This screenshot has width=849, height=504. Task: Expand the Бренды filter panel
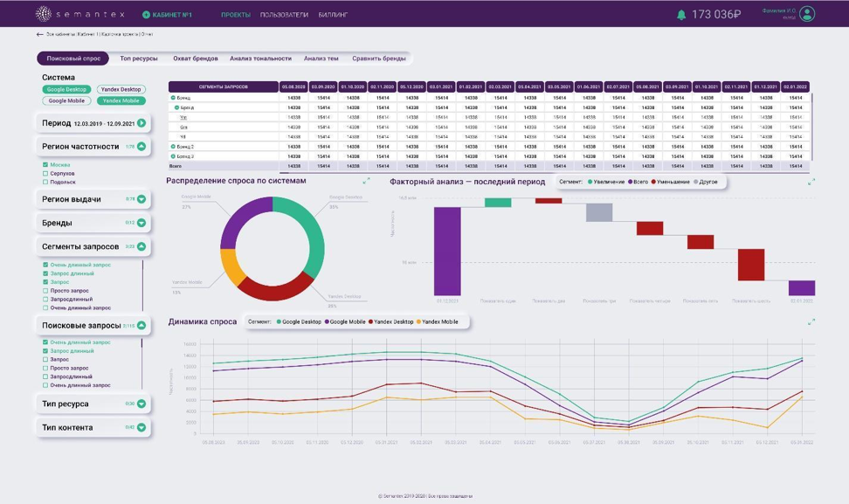coord(141,223)
